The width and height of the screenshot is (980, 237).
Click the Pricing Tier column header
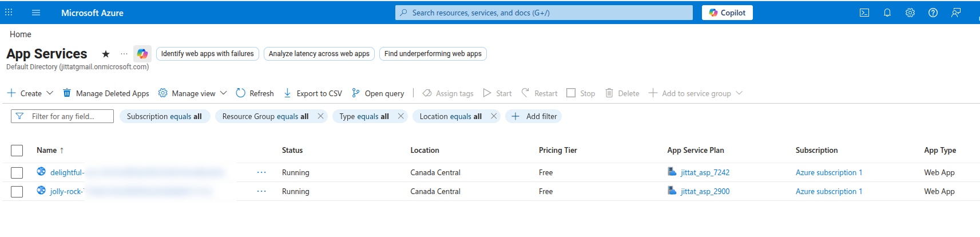(558, 150)
